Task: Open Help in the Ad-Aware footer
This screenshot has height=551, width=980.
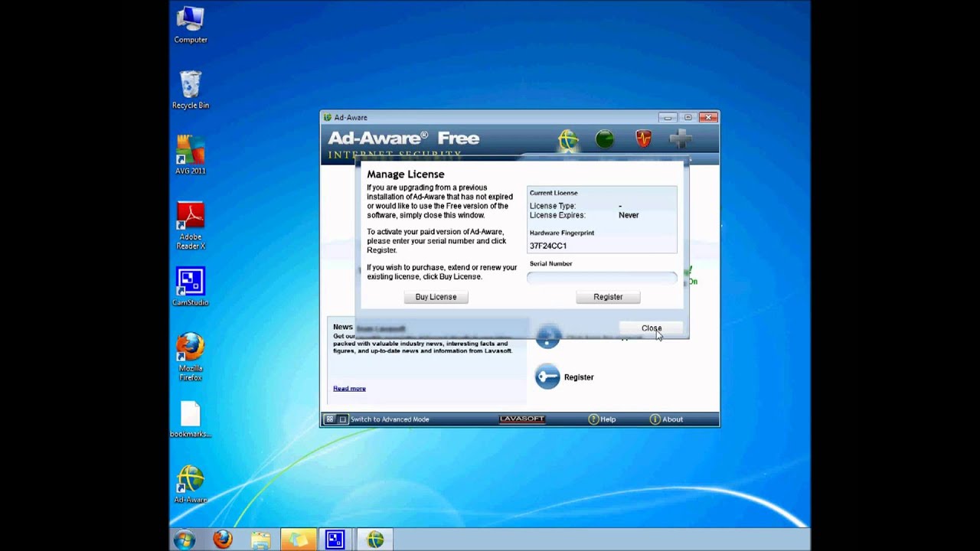Action: pos(602,419)
